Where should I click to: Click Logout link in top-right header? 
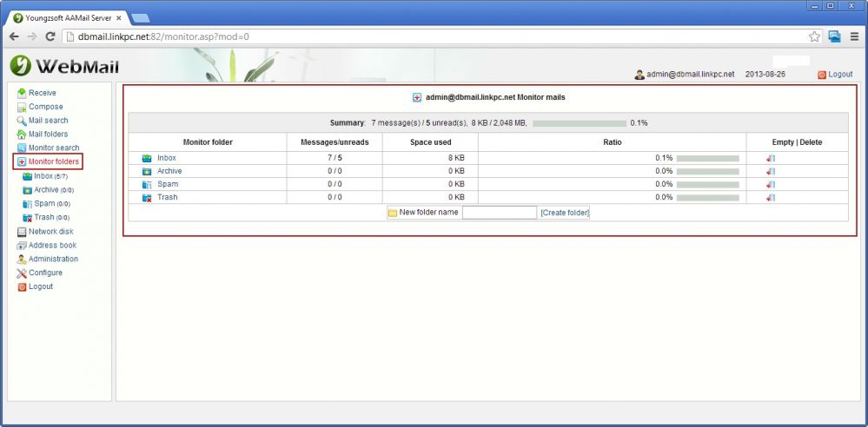tap(840, 75)
